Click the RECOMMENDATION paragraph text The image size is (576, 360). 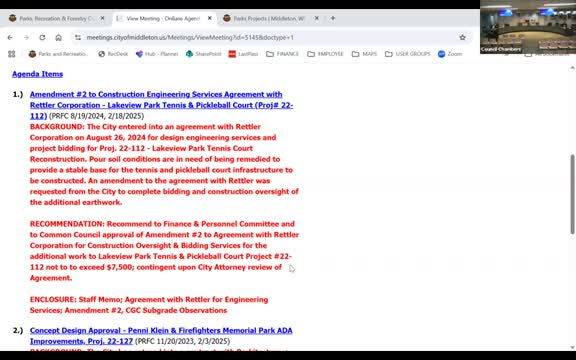[x=164, y=251]
